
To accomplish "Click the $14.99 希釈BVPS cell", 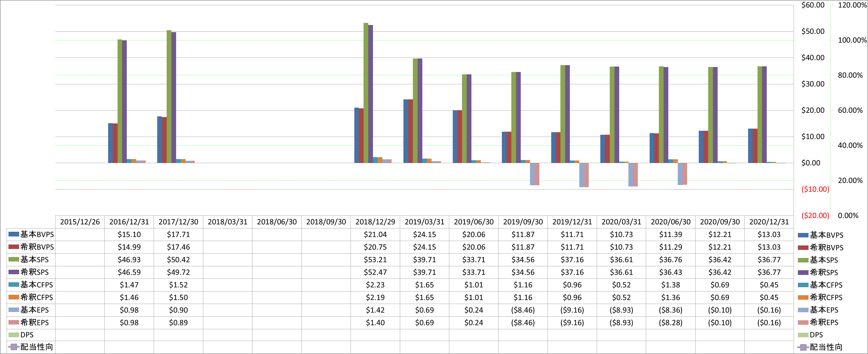I will 129,247.
